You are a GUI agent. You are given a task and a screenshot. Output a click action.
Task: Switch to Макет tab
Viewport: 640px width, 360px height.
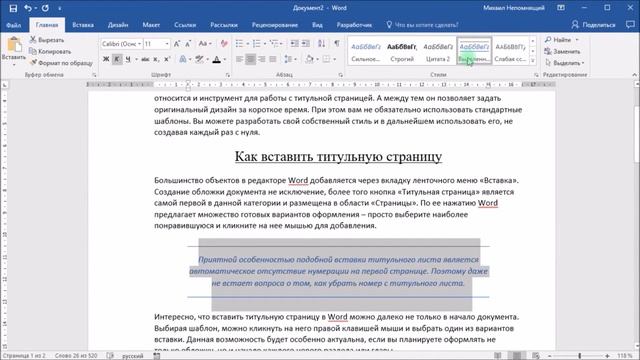pyautogui.click(x=151, y=25)
